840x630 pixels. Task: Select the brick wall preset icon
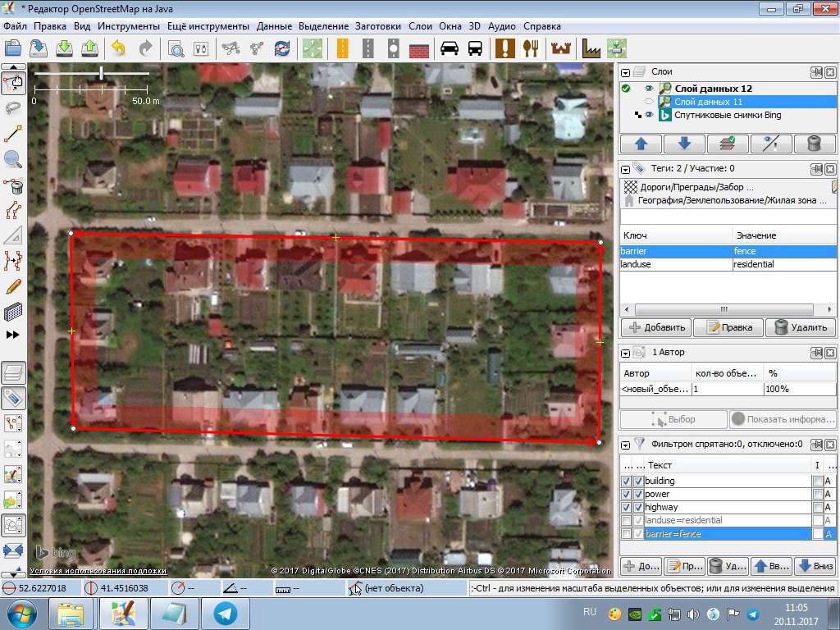(x=420, y=48)
